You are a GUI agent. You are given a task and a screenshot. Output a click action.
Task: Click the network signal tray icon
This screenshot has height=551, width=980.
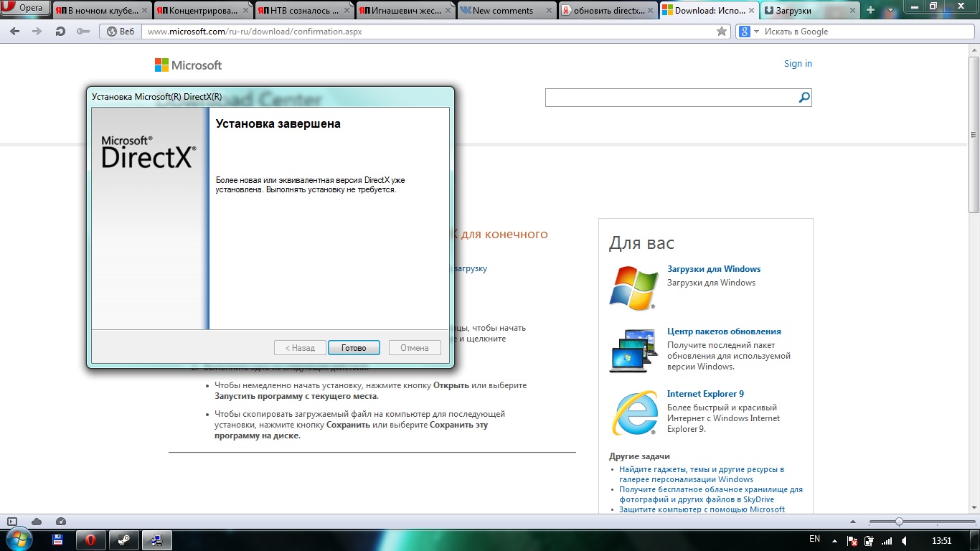click(887, 540)
